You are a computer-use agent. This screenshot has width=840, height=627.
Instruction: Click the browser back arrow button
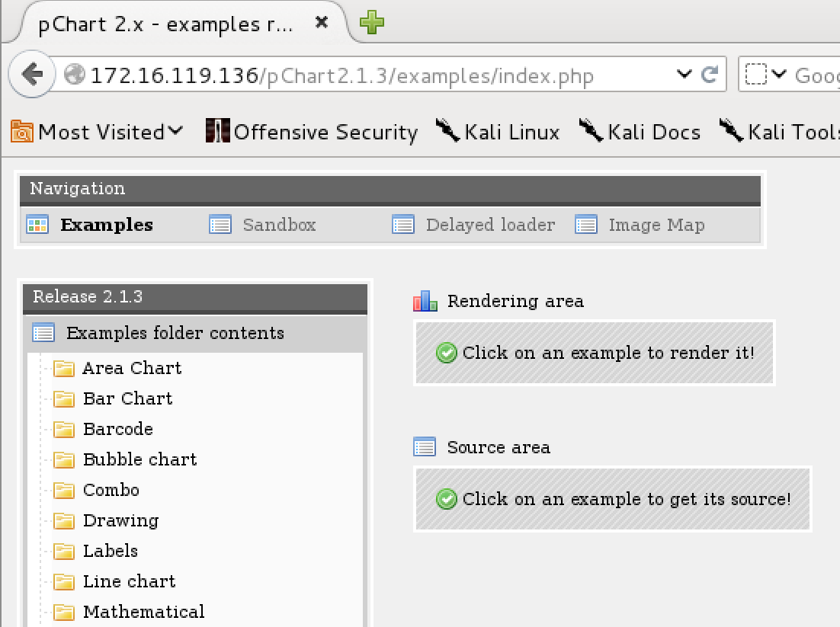click(x=32, y=75)
